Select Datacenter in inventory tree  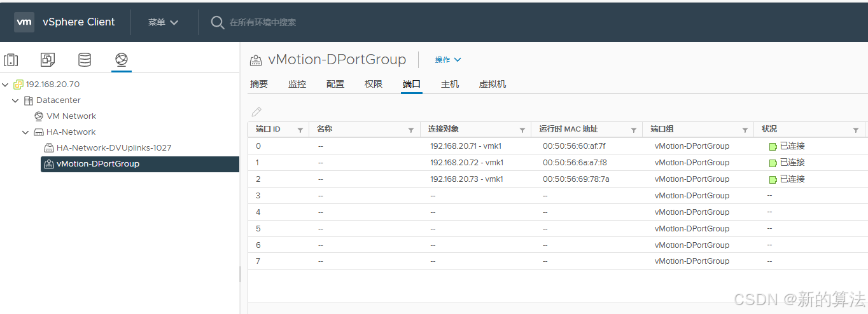pyautogui.click(x=59, y=100)
